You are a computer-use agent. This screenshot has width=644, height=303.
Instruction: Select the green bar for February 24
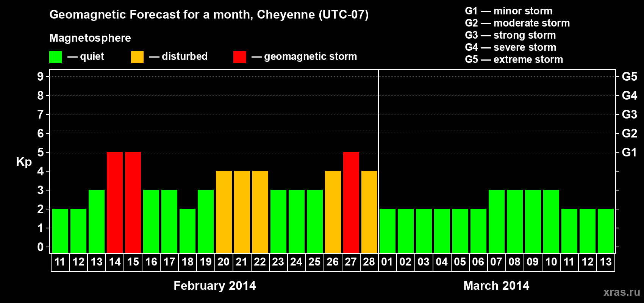(297, 221)
